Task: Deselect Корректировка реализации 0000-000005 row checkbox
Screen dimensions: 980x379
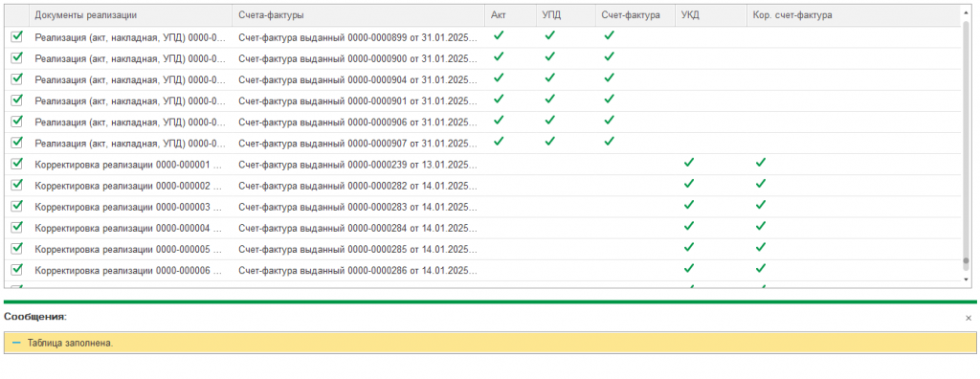Action: pos(17,248)
